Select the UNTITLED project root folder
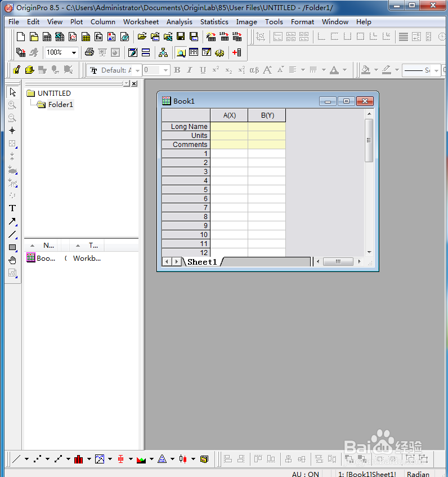 pos(54,93)
